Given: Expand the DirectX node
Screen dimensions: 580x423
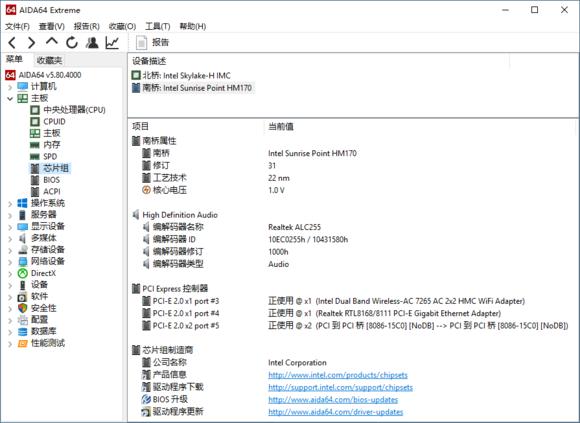Looking at the screenshot, I should [x=10, y=274].
